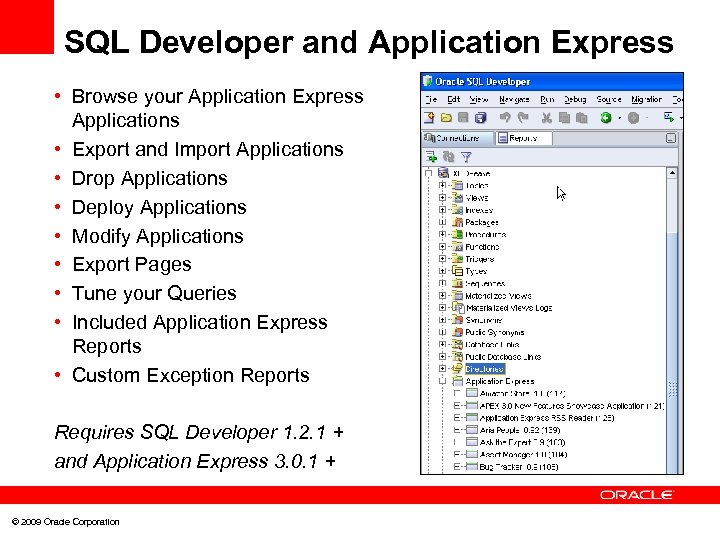
Task: Select the Synonyms tree item
Action: point(484,320)
